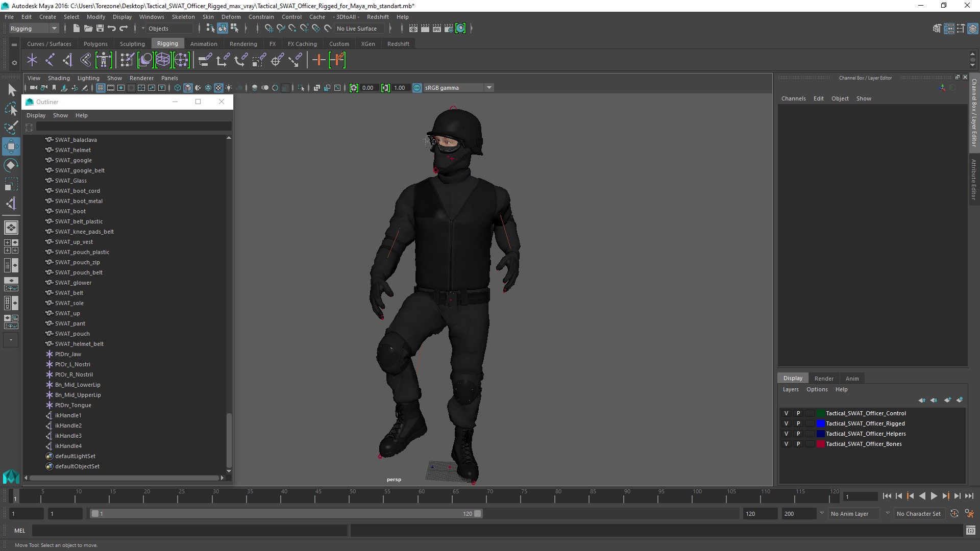Go to the start of playback range

pyautogui.click(x=887, y=496)
